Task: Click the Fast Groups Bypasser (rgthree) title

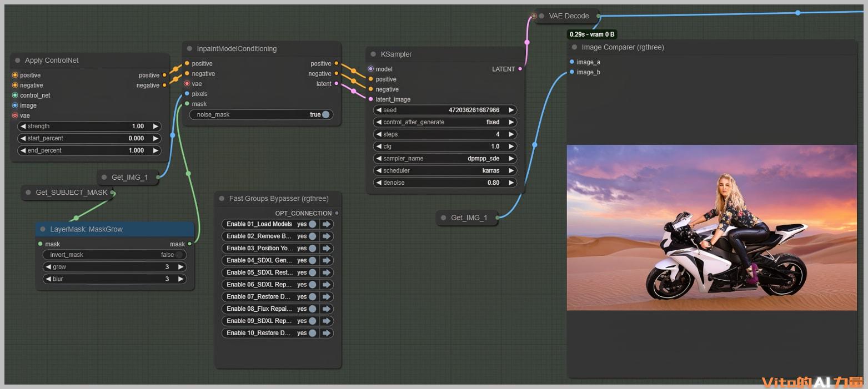Action: pyautogui.click(x=279, y=199)
